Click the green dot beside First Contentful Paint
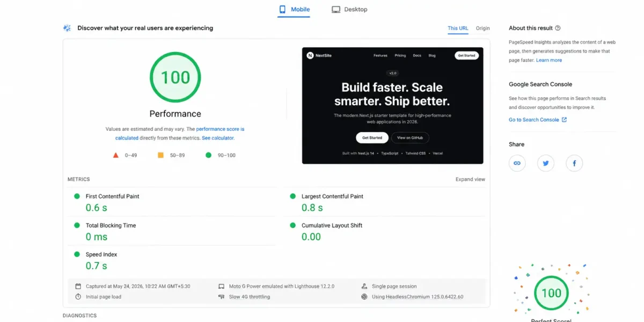 tap(77, 196)
